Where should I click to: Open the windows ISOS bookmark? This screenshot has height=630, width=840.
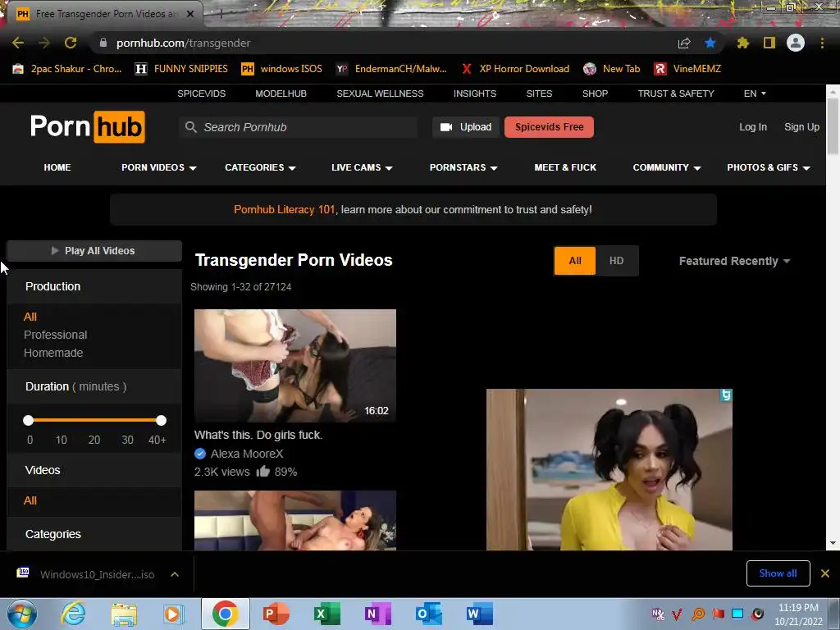282,69
